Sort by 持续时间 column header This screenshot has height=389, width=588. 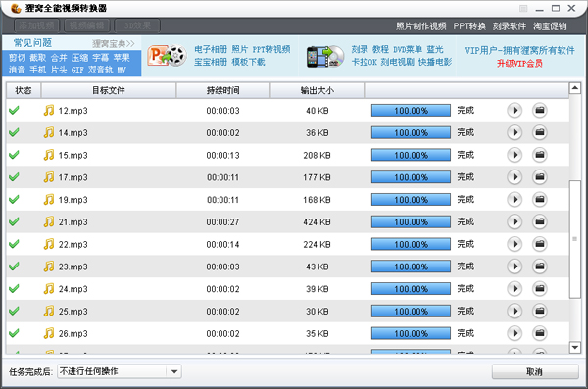[223, 90]
